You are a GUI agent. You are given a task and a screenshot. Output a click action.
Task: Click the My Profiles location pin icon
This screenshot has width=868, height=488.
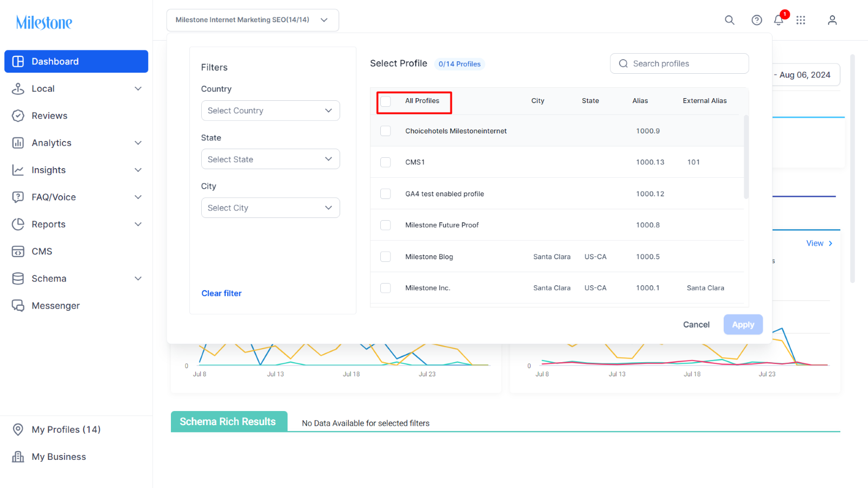click(x=18, y=429)
